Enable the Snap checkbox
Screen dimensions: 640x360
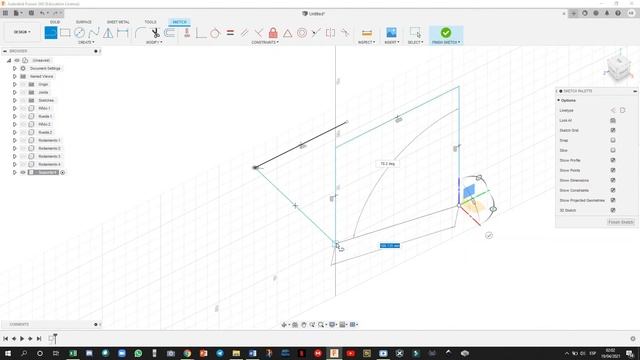tap(613, 140)
